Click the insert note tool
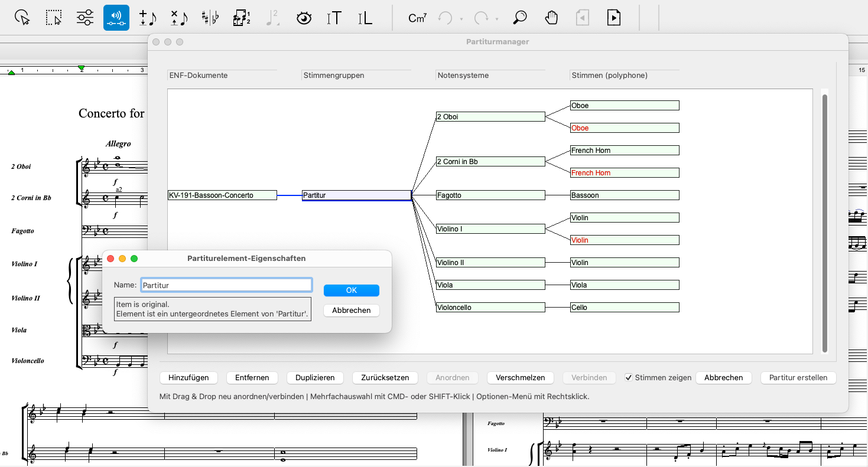The height and width of the screenshot is (467, 868). (x=147, y=18)
